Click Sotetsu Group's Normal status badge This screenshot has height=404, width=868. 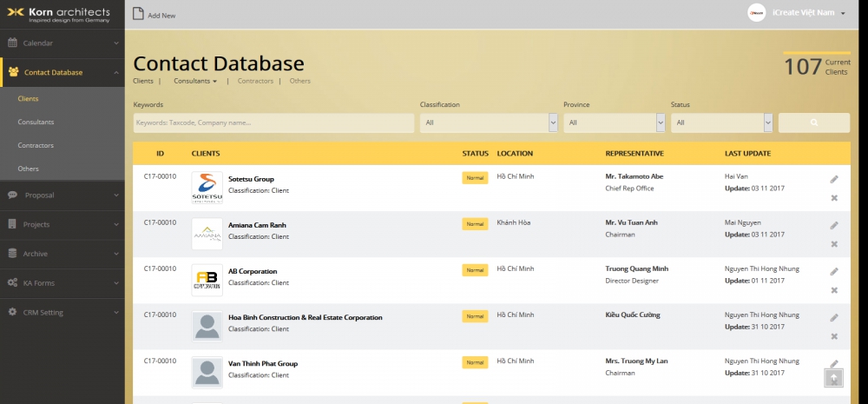pos(475,178)
